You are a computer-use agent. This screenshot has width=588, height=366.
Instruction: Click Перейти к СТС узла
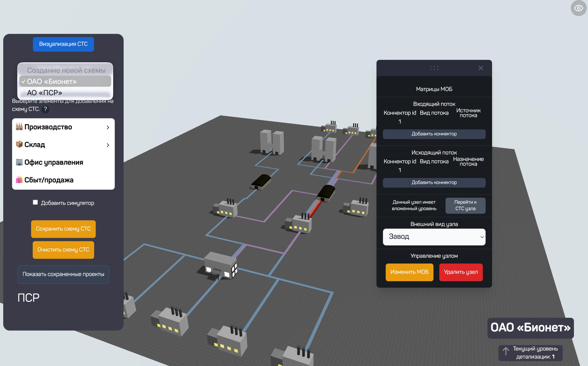click(x=465, y=206)
